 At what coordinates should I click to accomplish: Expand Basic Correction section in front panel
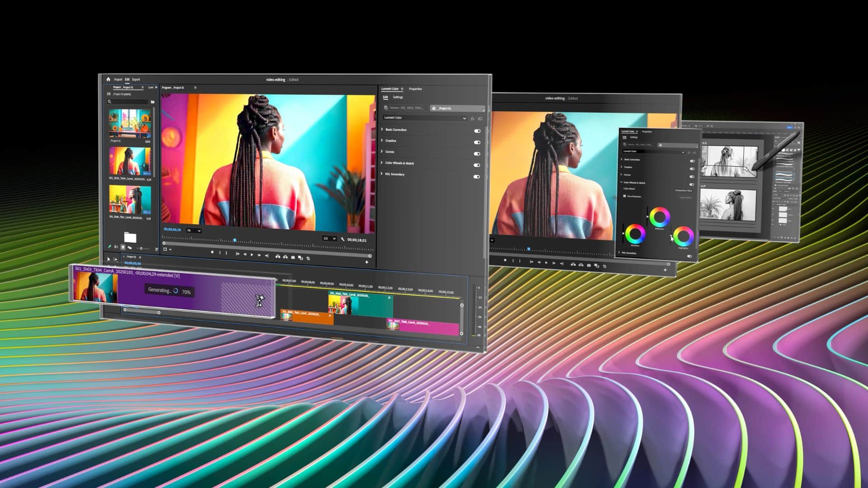coord(382,129)
